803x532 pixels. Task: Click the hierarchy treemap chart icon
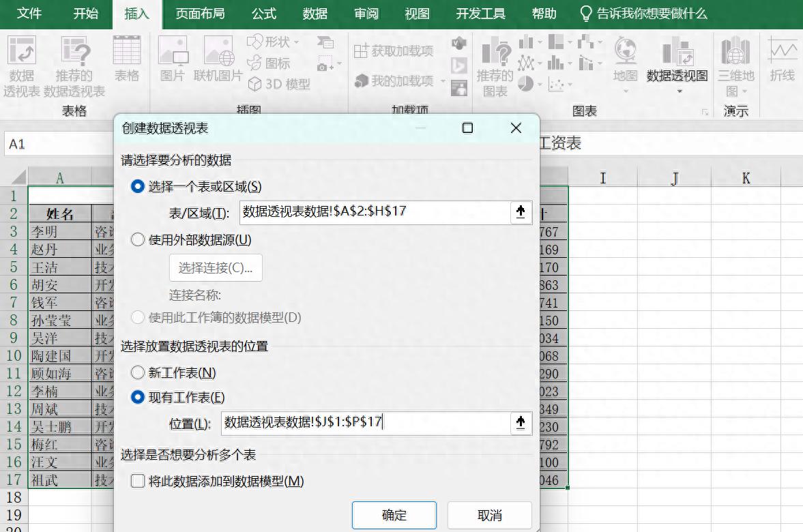tap(556, 42)
